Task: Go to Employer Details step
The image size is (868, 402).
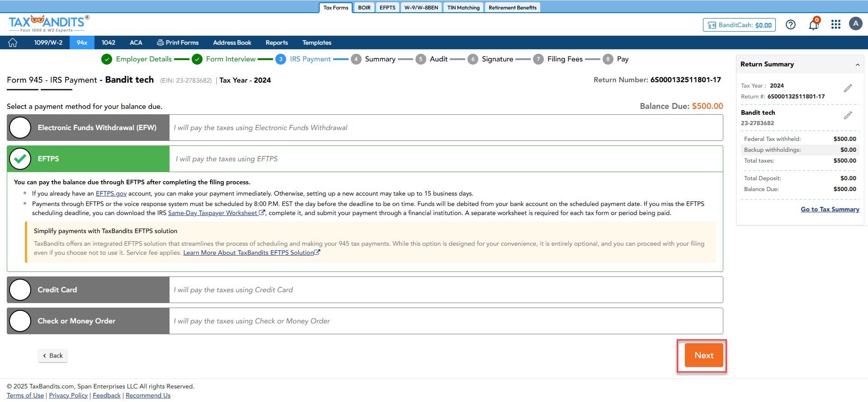Action: pyautogui.click(x=137, y=59)
